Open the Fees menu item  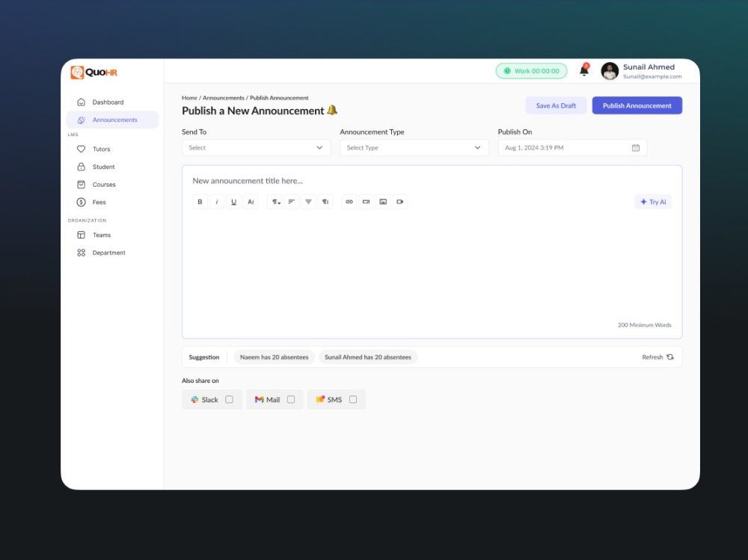coord(112,203)
